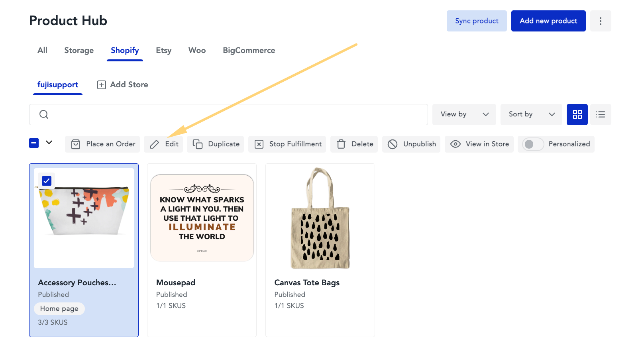Click the Stop Fulfillment label text

[x=296, y=144]
